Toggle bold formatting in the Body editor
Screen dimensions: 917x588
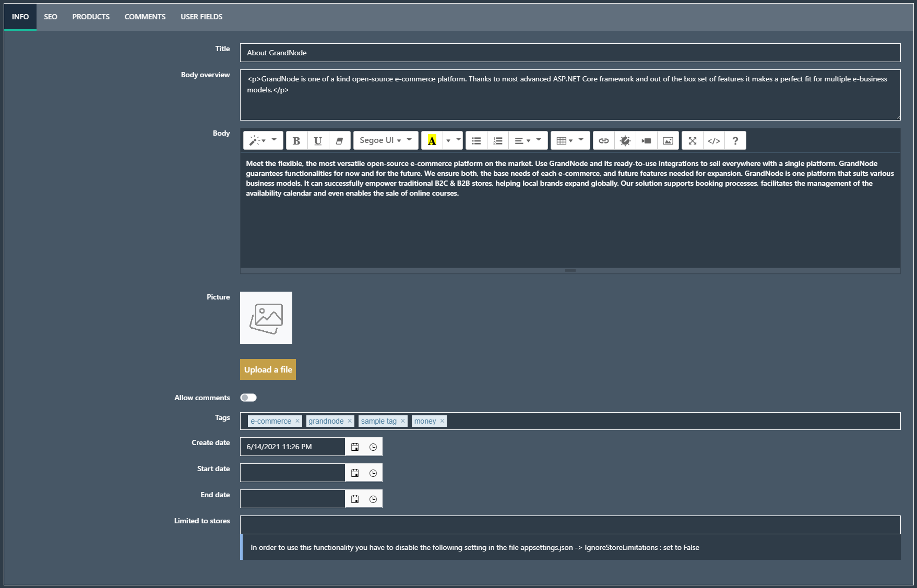(296, 140)
